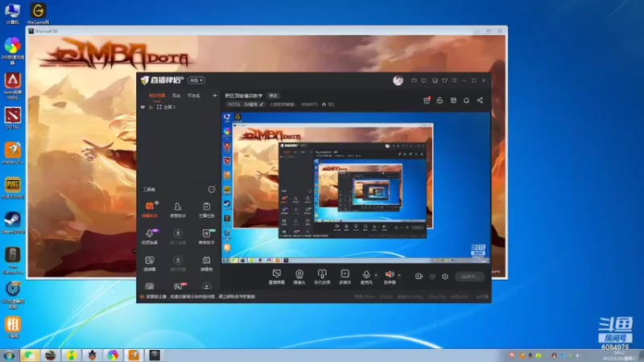644x362 pixels.
Task: Click the stop live-stream button in bottom bar
Action: point(469,277)
